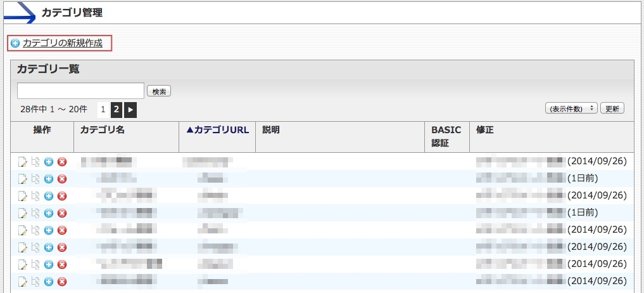Click the 28件中 1 ～ 20件 count text
Viewport: 644px width, 293px height.
click(x=54, y=110)
